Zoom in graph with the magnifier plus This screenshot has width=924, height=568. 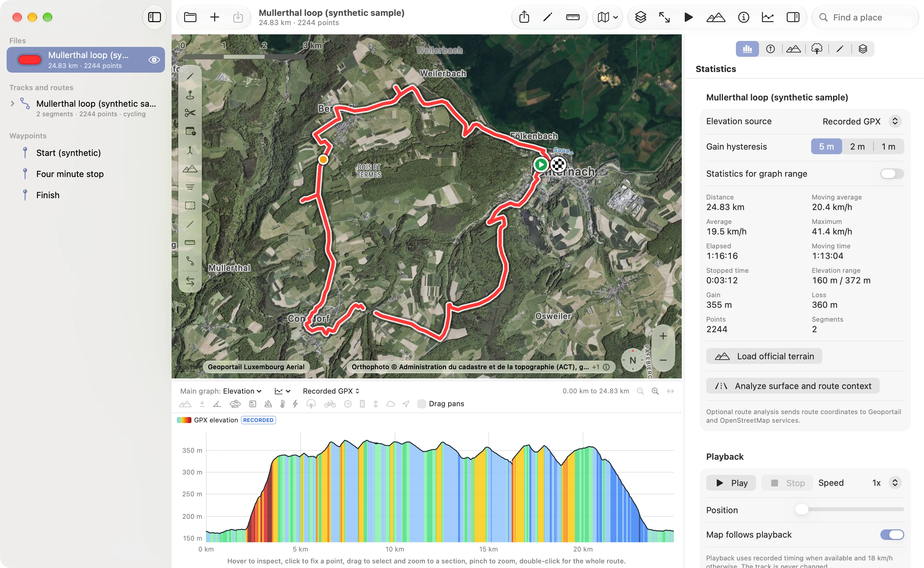click(655, 391)
